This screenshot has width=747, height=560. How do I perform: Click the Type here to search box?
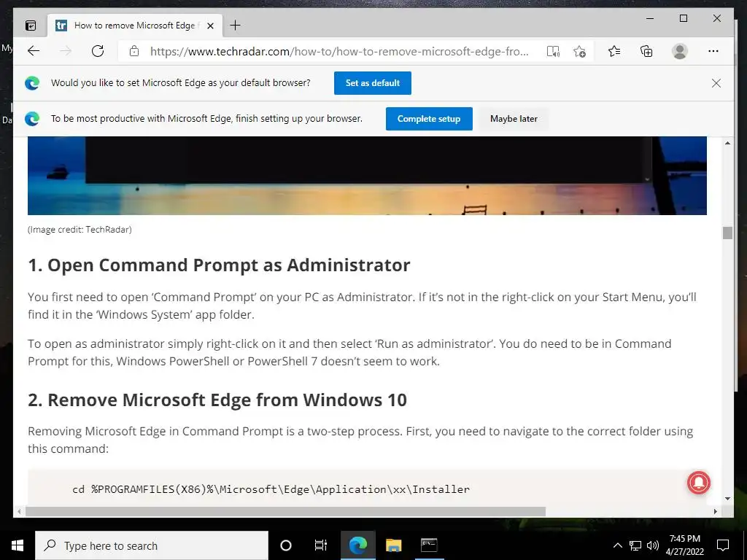pyautogui.click(x=152, y=545)
